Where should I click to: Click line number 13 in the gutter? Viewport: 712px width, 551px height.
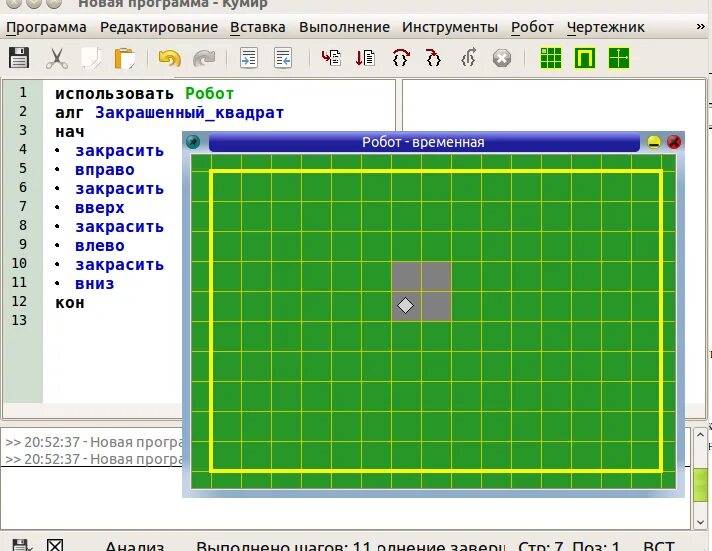[19, 320]
